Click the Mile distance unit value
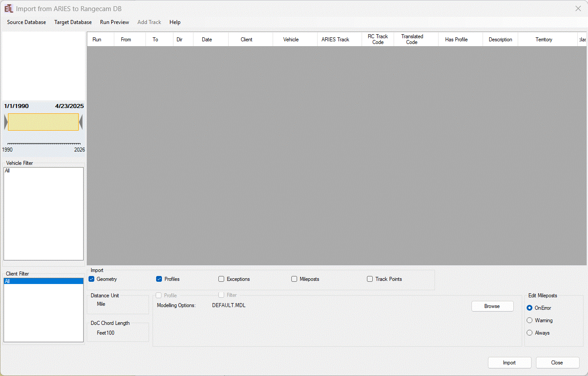The height and width of the screenshot is (376, 588). pyautogui.click(x=101, y=304)
